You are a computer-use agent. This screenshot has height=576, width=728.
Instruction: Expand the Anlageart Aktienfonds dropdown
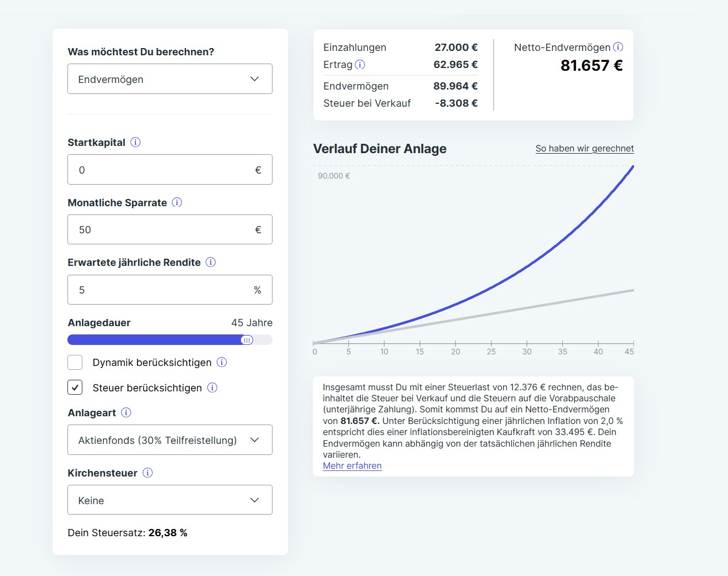170,440
